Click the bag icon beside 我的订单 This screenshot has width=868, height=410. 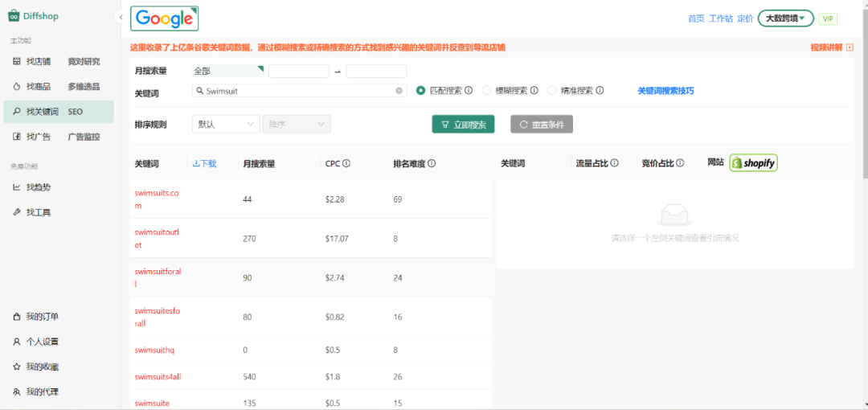click(x=17, y=317)
